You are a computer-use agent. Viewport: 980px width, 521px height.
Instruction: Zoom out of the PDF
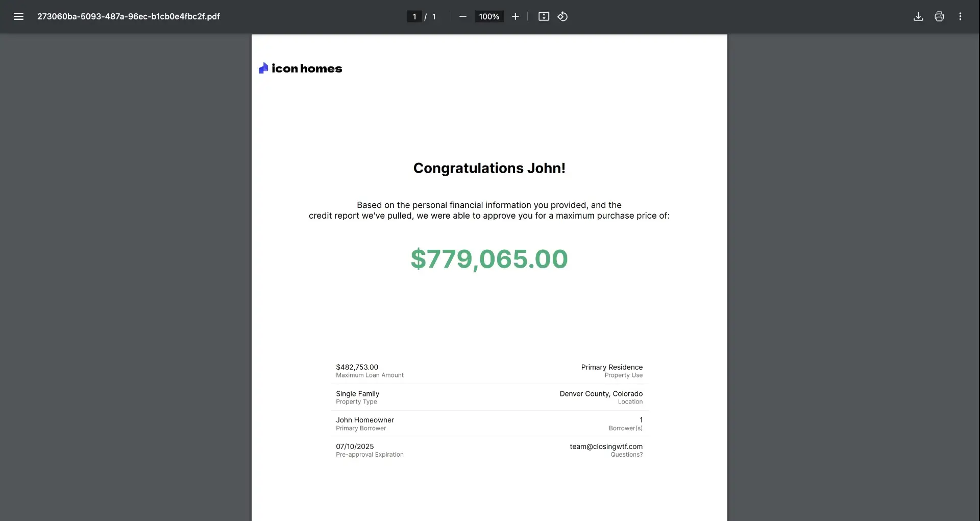click(462, 16)
